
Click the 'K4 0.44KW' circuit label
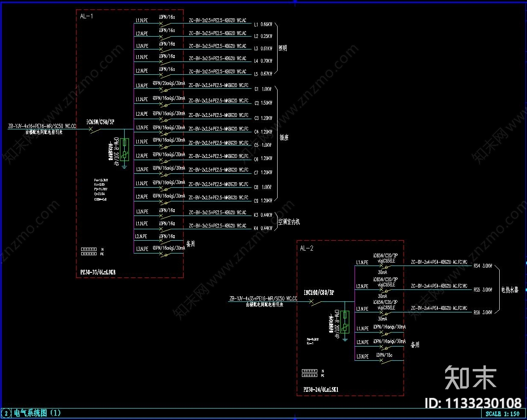(263, 228)
